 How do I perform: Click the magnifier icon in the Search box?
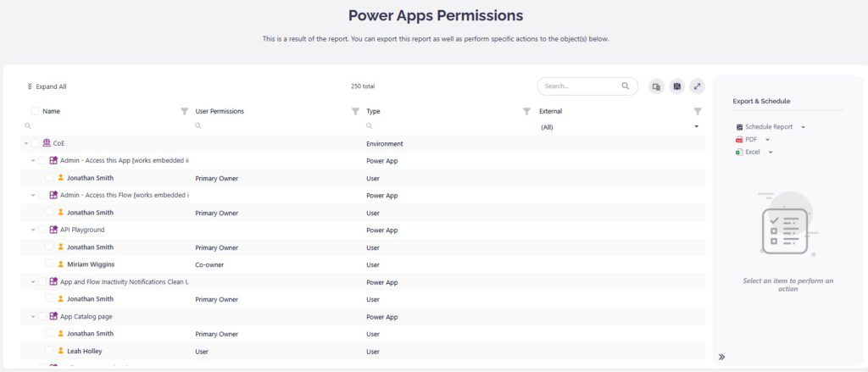pyautogui.click(x=626, y=86)
